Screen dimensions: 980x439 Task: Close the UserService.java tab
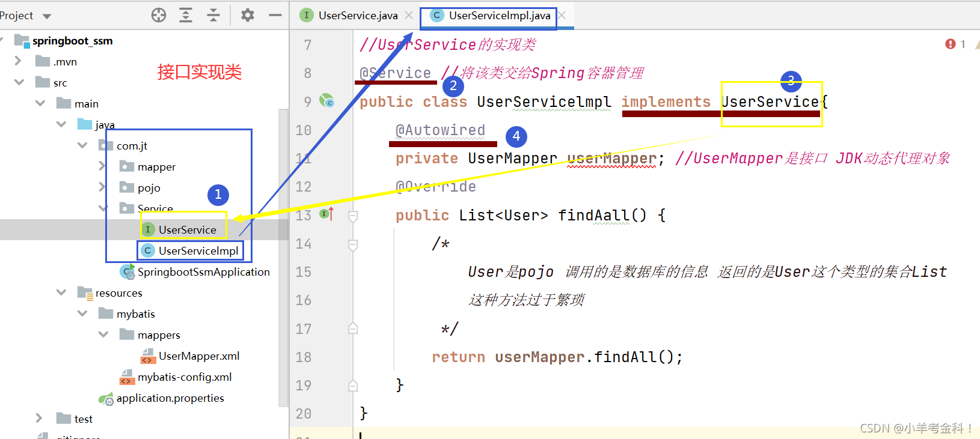[409, 16]
